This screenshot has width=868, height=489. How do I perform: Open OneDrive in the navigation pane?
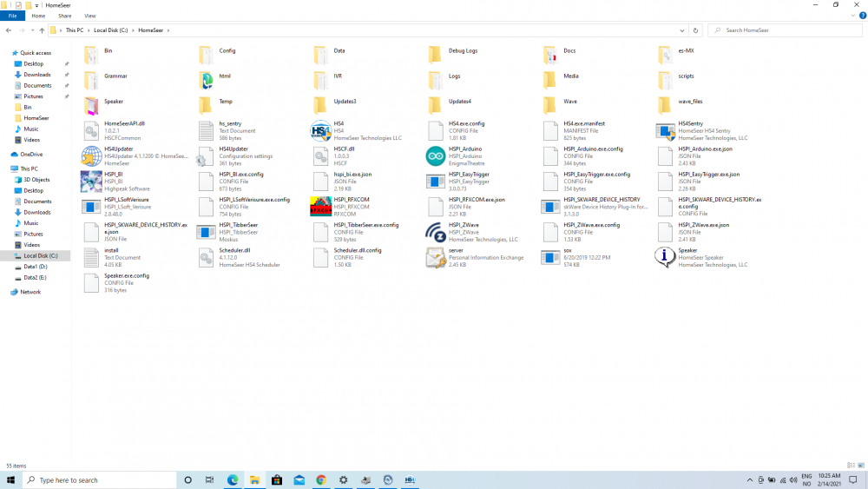(31, 155)
